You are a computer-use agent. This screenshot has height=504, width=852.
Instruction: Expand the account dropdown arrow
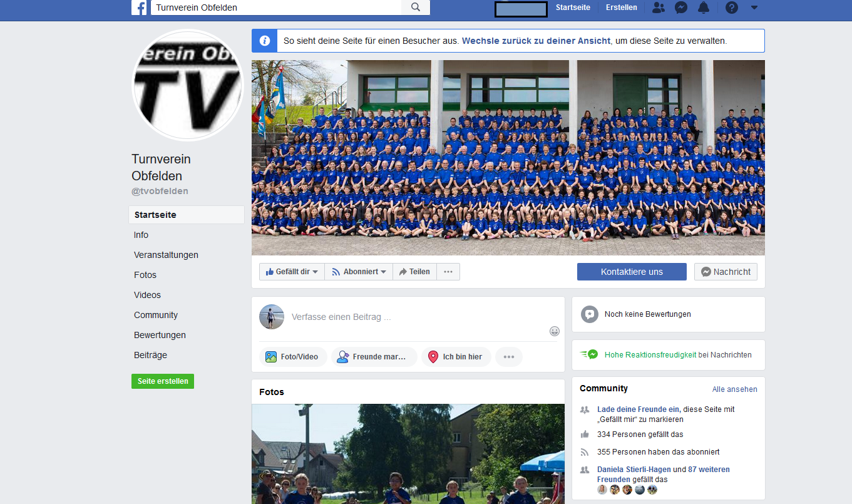[754, 8]
